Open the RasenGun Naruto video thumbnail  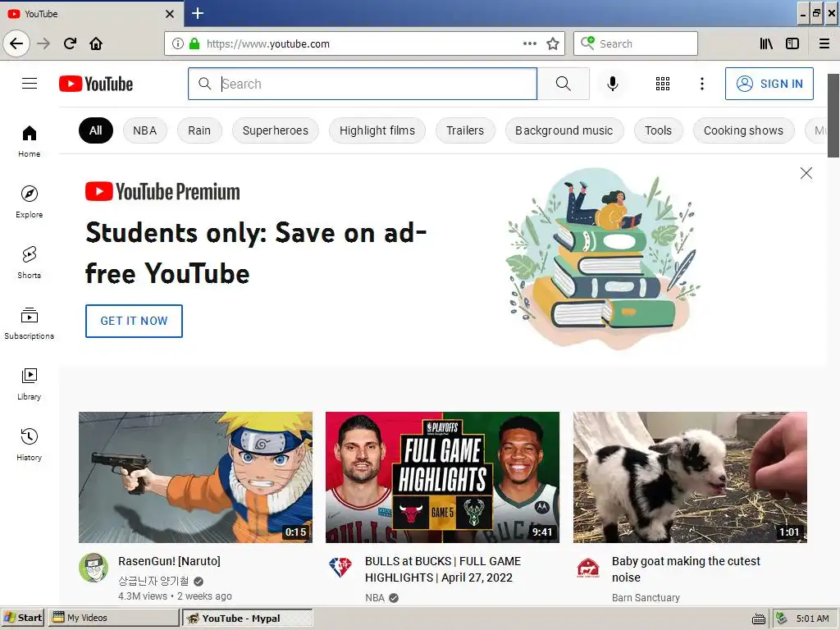195,477
